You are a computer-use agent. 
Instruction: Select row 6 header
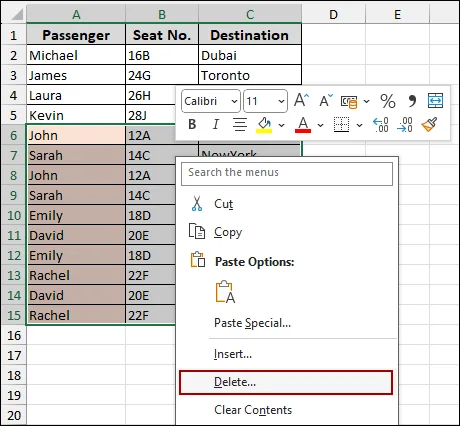point(14,135)
